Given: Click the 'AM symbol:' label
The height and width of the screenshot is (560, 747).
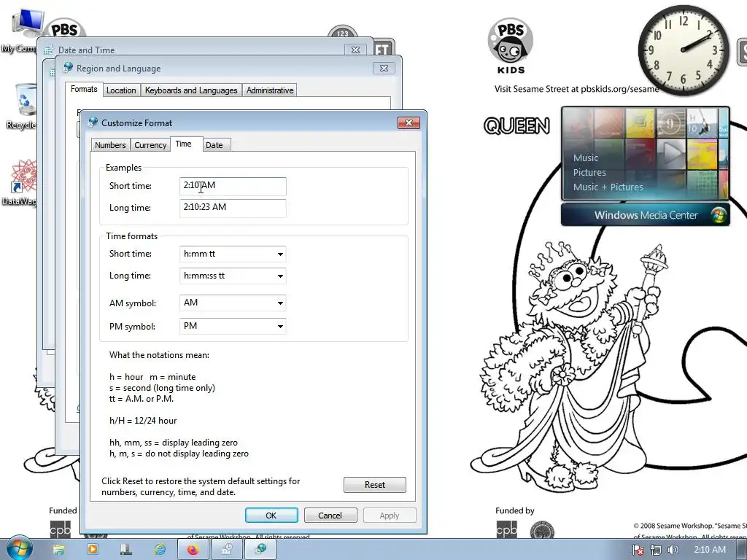Looking at the screenshot, I should [133, 303].
